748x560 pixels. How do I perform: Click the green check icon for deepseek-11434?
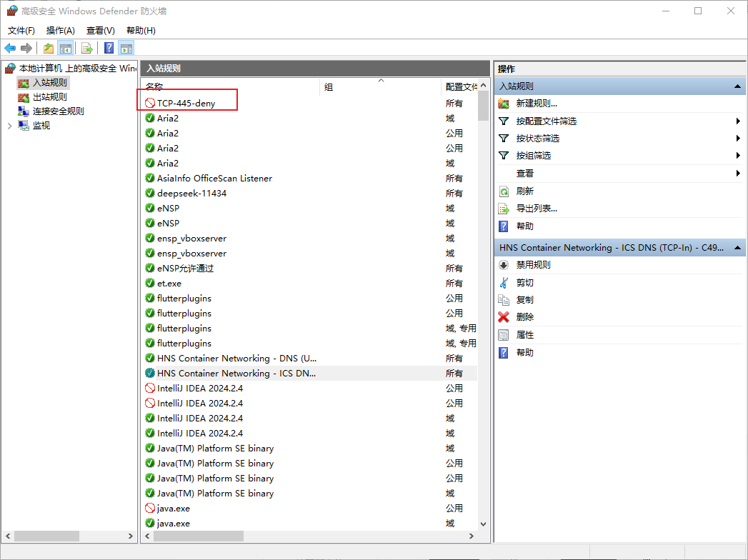150,193
